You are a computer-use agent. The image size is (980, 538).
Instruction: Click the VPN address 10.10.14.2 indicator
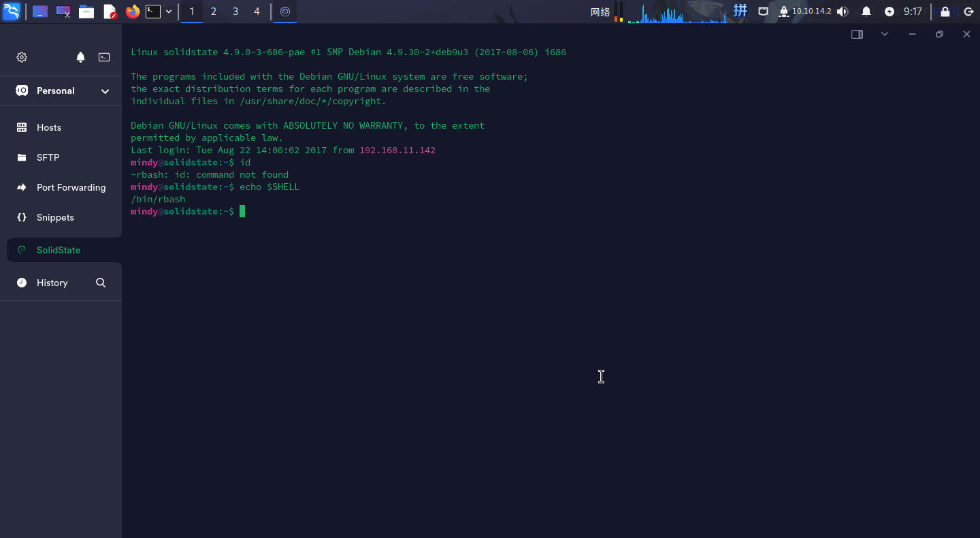coord(805,12)
